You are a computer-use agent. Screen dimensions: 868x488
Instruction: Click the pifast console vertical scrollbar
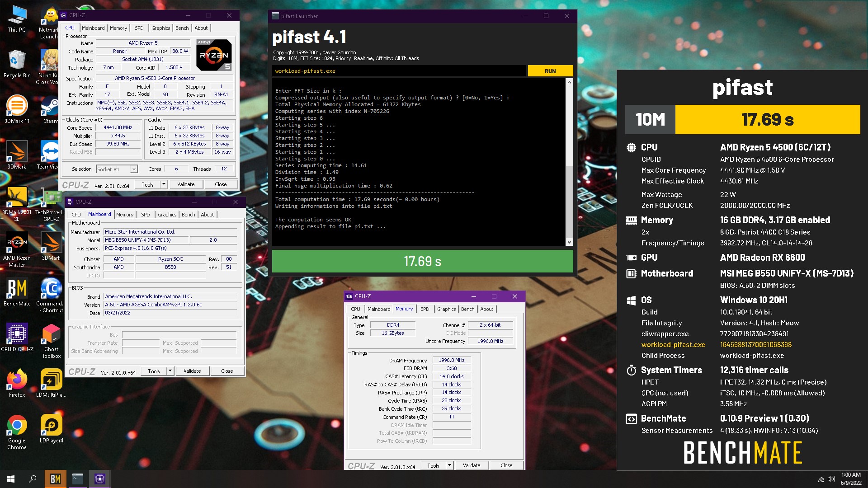tap(569, 163)
